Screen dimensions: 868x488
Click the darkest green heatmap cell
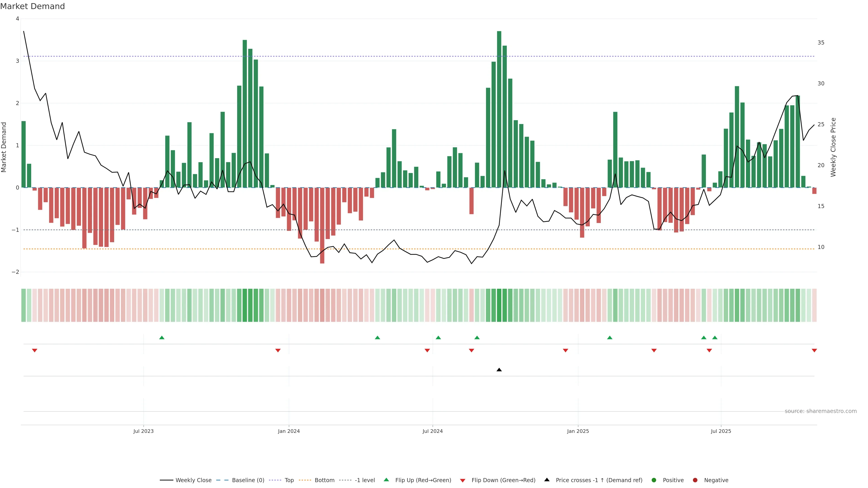(499, 305)
